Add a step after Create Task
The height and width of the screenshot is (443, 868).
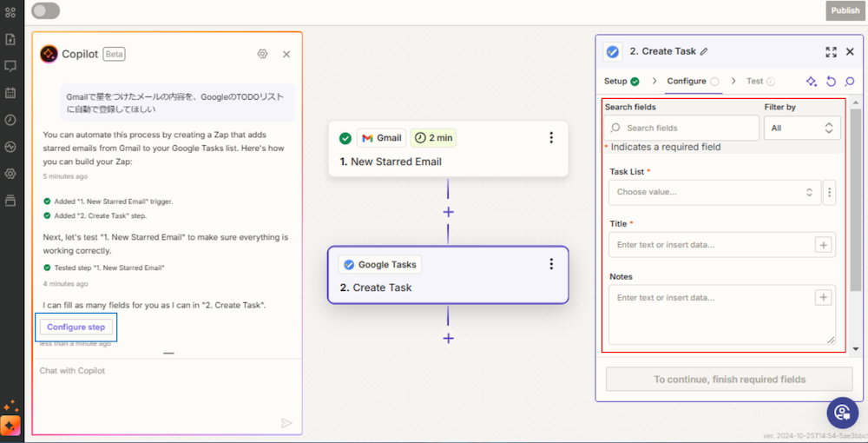(449, 339)
